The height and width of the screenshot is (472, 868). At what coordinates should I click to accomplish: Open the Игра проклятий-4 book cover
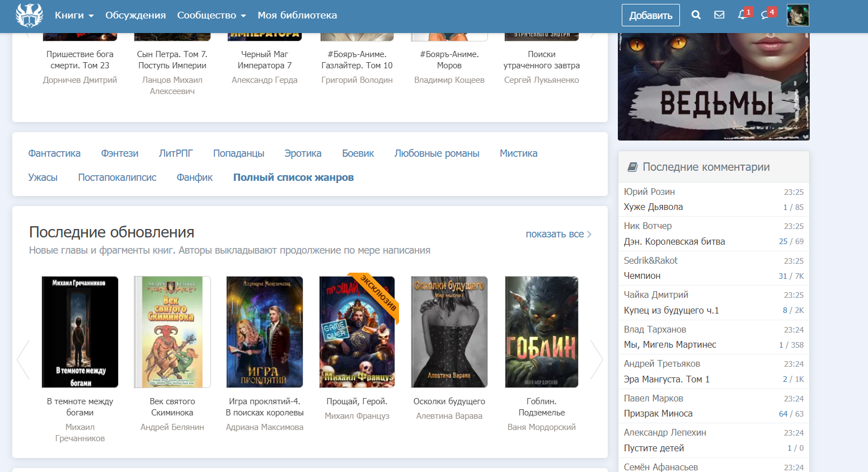click(x=265, y=332)
